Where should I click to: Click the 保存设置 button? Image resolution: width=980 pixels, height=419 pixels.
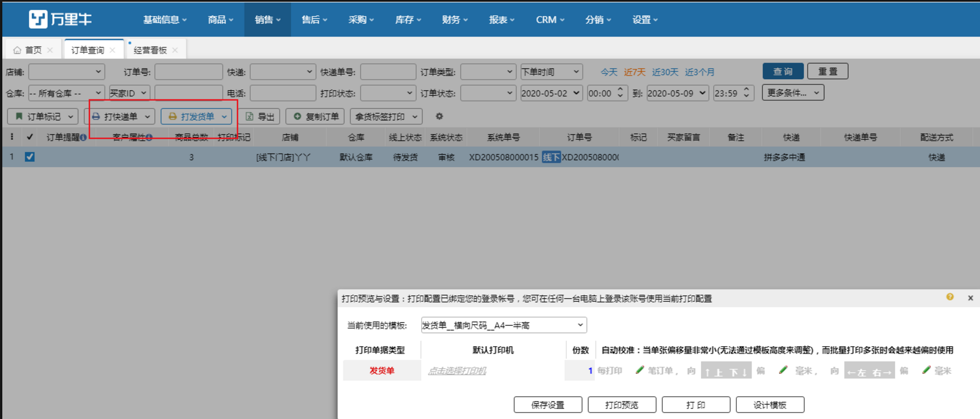coord(548,405)
